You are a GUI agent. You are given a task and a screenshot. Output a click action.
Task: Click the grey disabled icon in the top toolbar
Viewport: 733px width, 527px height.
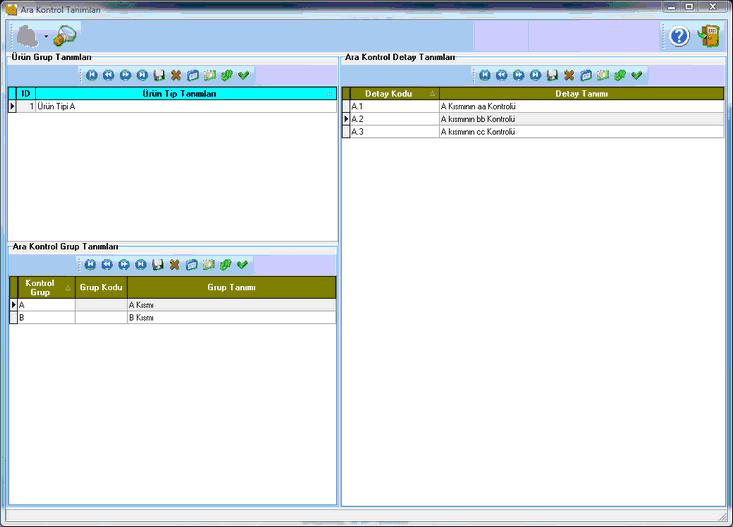pos(28,36)
